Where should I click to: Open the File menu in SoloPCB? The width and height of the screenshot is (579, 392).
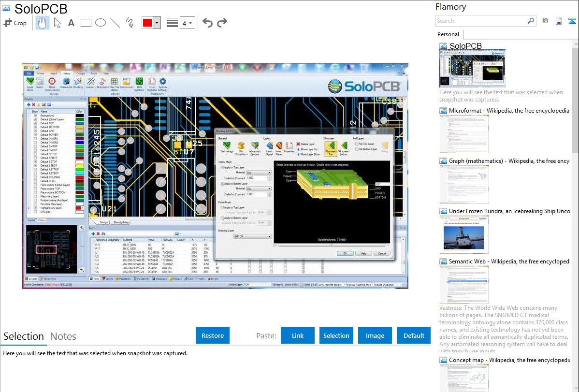pos(29,73)
